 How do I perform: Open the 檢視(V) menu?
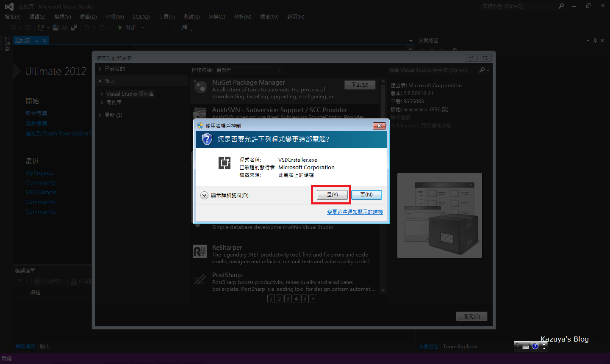click(63, 17)
